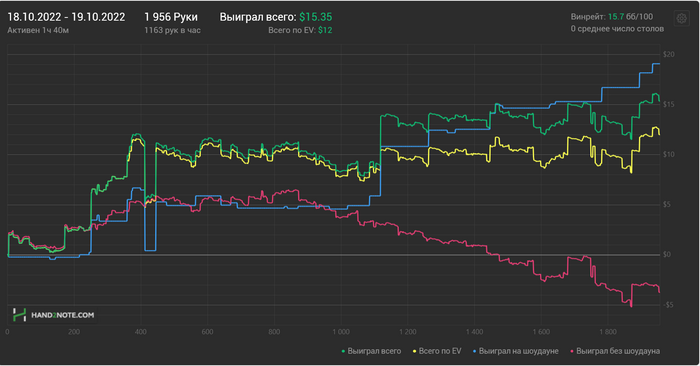
Task: Toggle the 'Выиграл всего' green legend series
Action: pyautogui.click(x=371, y=351)
